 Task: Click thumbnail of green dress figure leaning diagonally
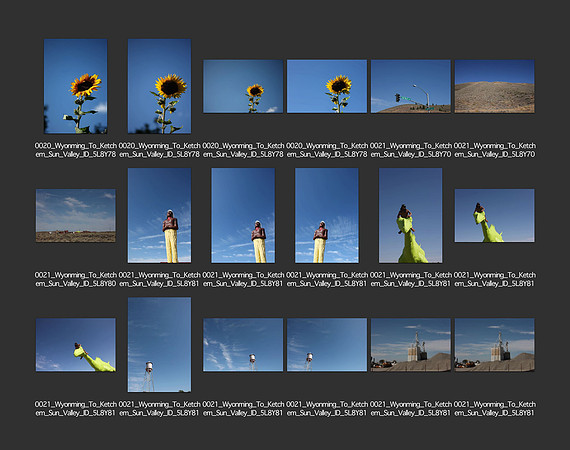click(x=76, y=345)
